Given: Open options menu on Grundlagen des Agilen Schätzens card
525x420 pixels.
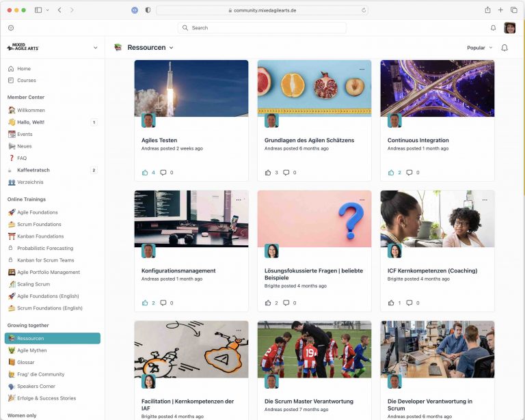Looking at the screenshot, I should click(x=362, y=69).
